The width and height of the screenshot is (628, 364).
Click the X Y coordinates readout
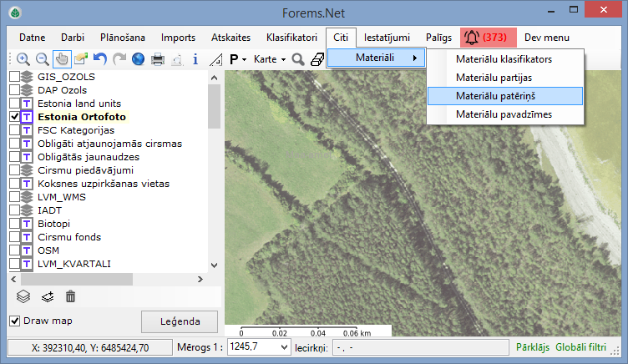pyautogui.click(x=90, y=347)
